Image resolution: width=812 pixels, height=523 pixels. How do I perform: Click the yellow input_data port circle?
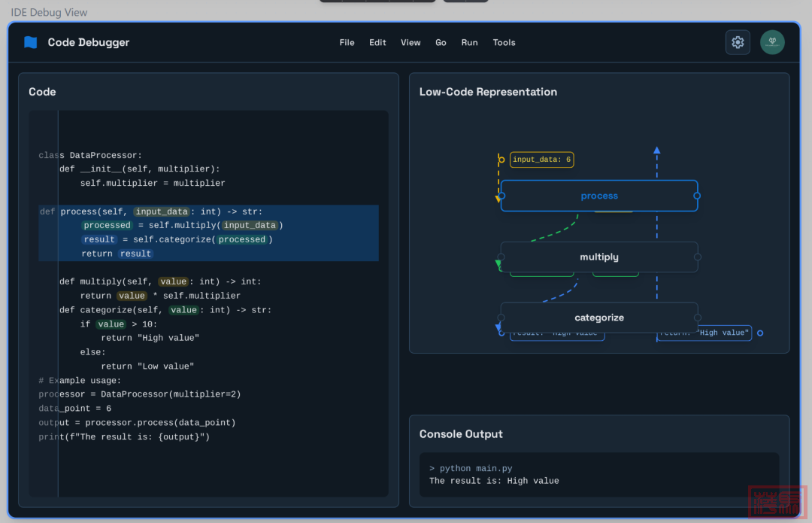coord(501,160)
